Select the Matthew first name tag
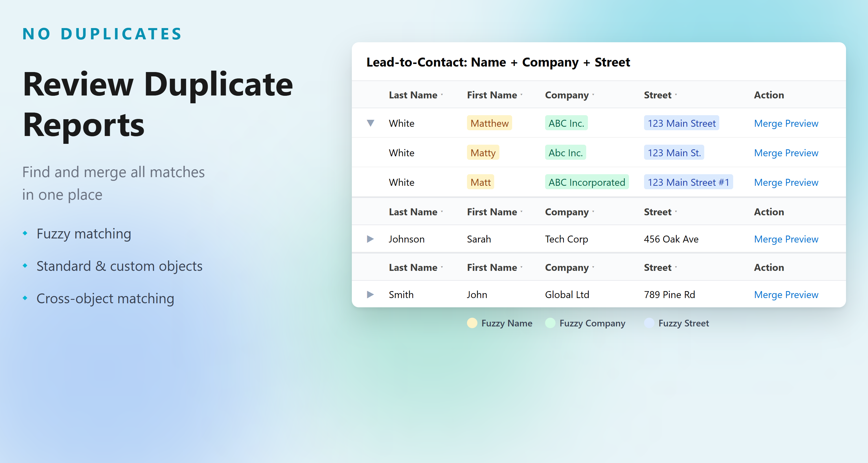868x463 pixels. click(x=489, y=123)
